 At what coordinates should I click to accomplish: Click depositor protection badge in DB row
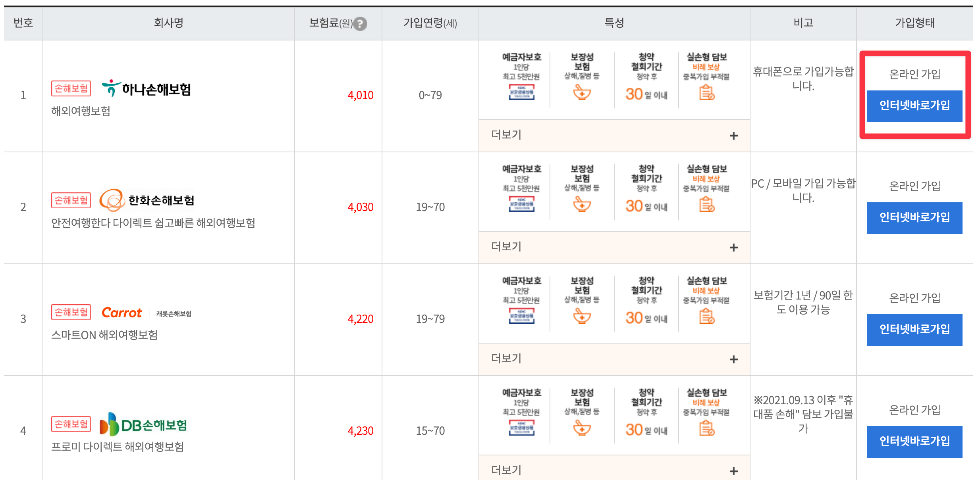tap(522, 428)
